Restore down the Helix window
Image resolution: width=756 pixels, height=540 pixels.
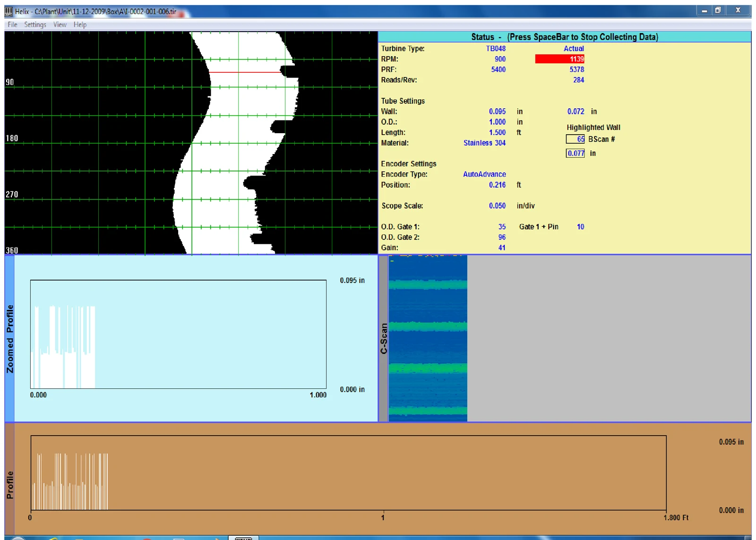coord(718,10)
